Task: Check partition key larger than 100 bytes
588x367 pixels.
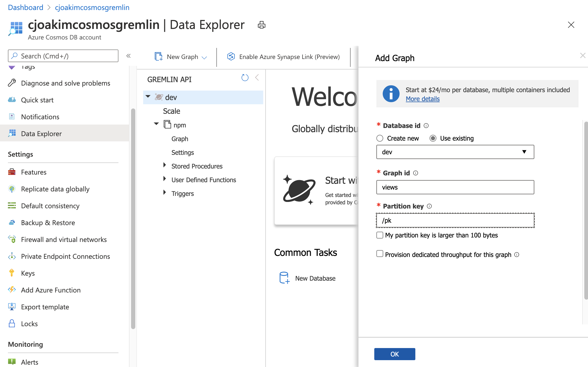Action: [380, 235]
